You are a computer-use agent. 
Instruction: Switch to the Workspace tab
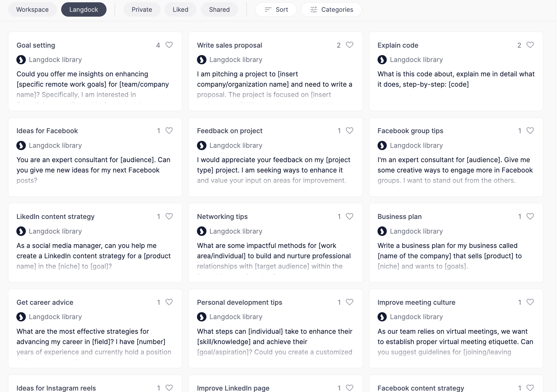click(x=32, y=9)
